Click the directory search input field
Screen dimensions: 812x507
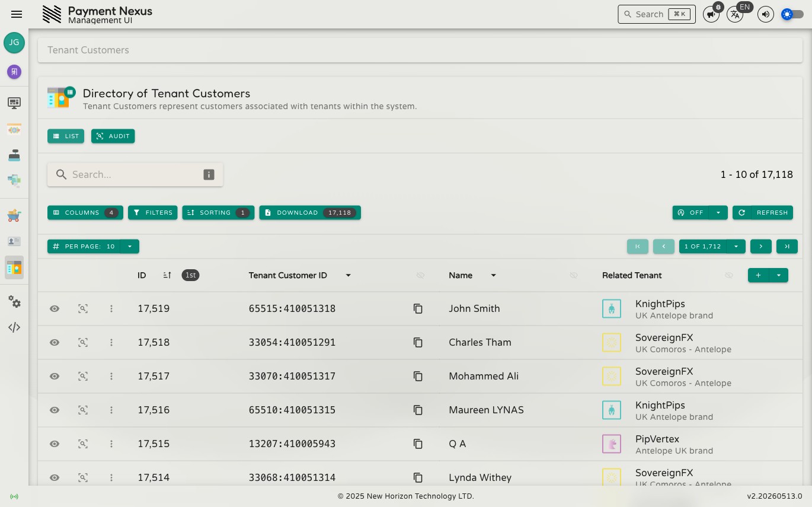(x=135, y=174)
